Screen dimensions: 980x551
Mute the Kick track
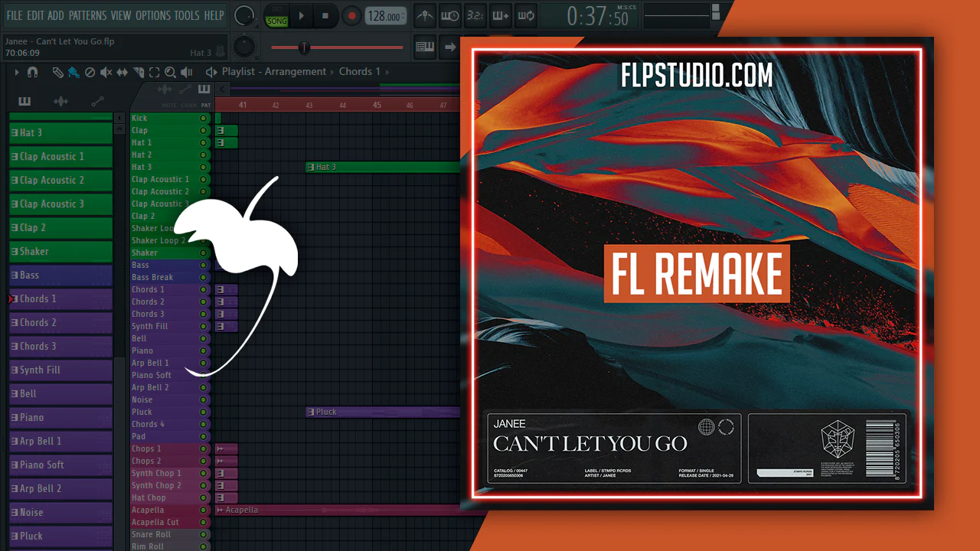click(203, 118)
